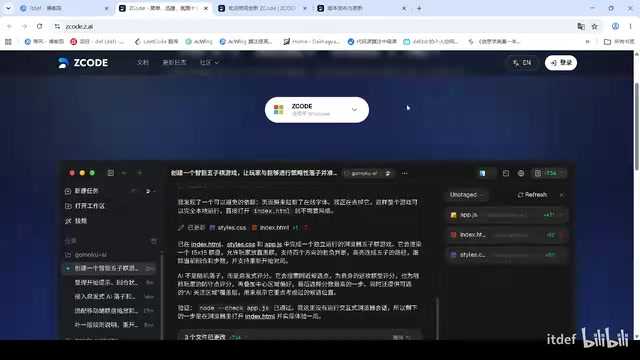Switch to the 版本发布与更新 tab
This screenshot has height=360, width=640.
coord(359,8)
